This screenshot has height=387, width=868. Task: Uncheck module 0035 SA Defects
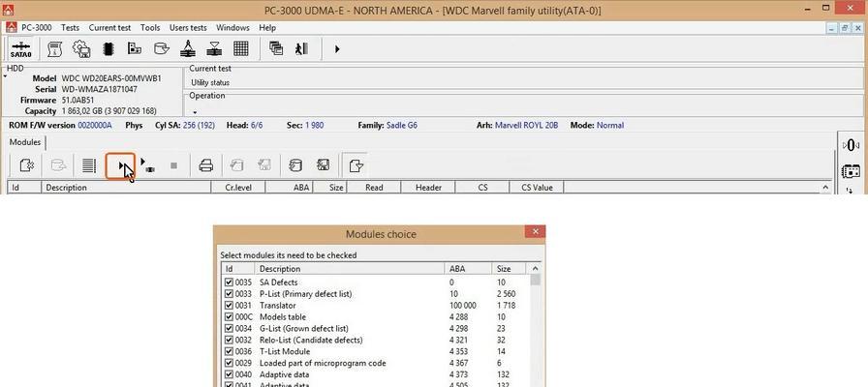[x=230, y=282]
